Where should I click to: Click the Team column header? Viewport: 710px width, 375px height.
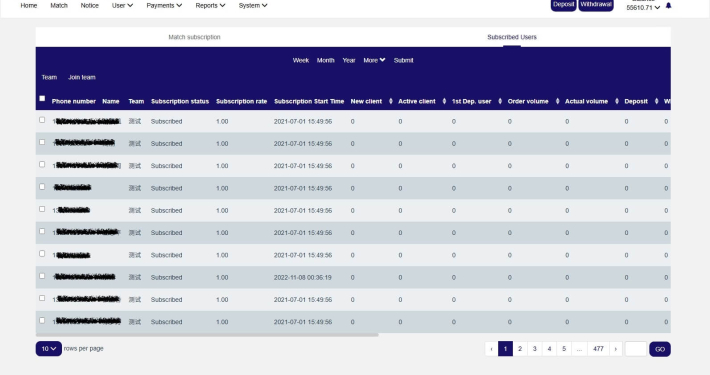tap(136, 101)
